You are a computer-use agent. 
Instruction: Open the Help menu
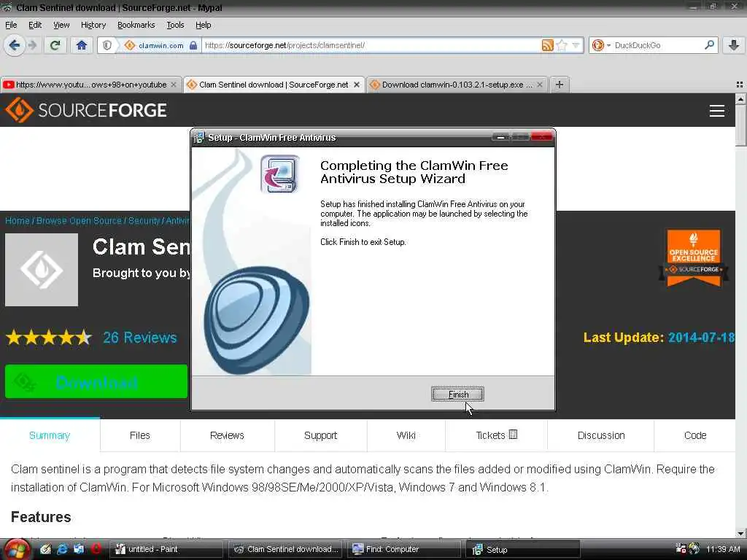point(204,25)
